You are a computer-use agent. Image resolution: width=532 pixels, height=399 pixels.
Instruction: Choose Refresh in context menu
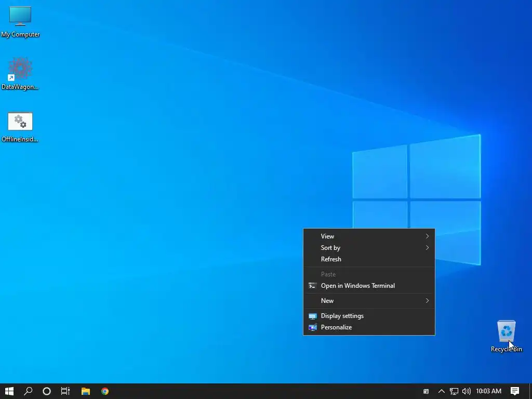(369, 259)
